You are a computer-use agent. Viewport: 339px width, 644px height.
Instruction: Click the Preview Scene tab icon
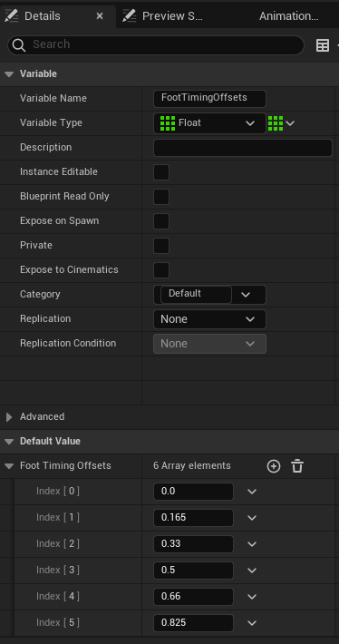click(x=130, y=16)
